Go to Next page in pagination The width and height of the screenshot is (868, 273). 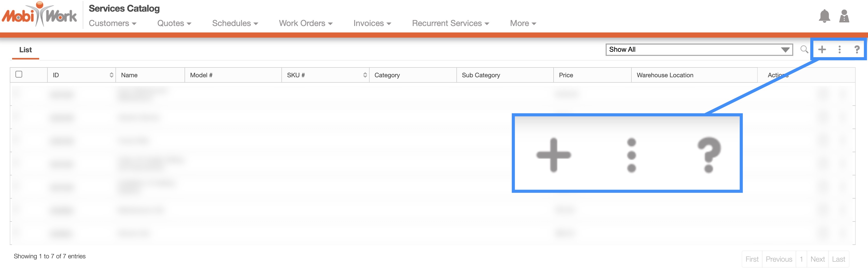tap(817, 259)
